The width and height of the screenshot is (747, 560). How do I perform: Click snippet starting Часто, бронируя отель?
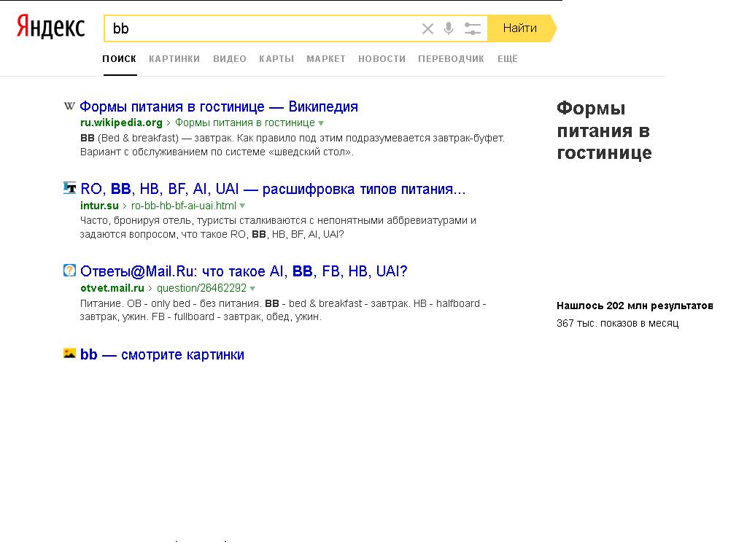pos(278,227)
